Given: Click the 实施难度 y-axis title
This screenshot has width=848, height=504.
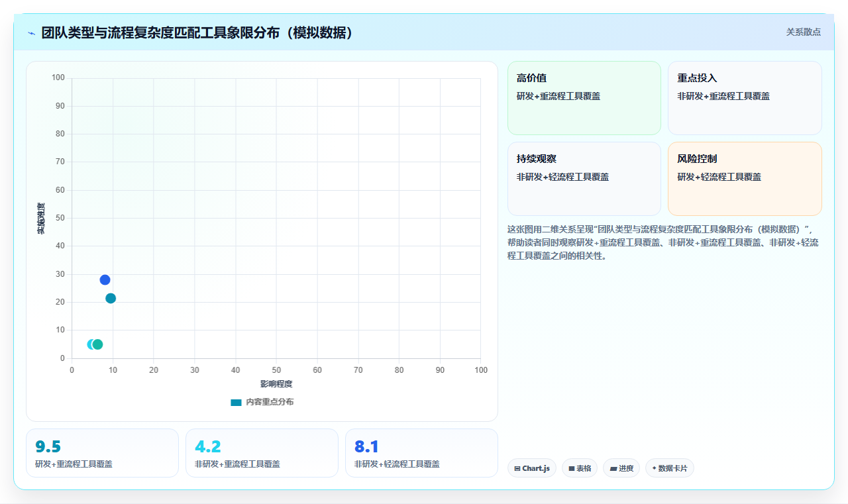Looking at the screenshot, I should pyautogui.click(x=41, y=219).
